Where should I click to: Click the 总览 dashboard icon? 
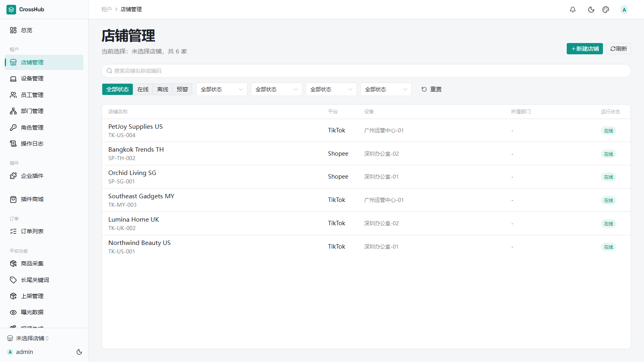click(13, 30)
